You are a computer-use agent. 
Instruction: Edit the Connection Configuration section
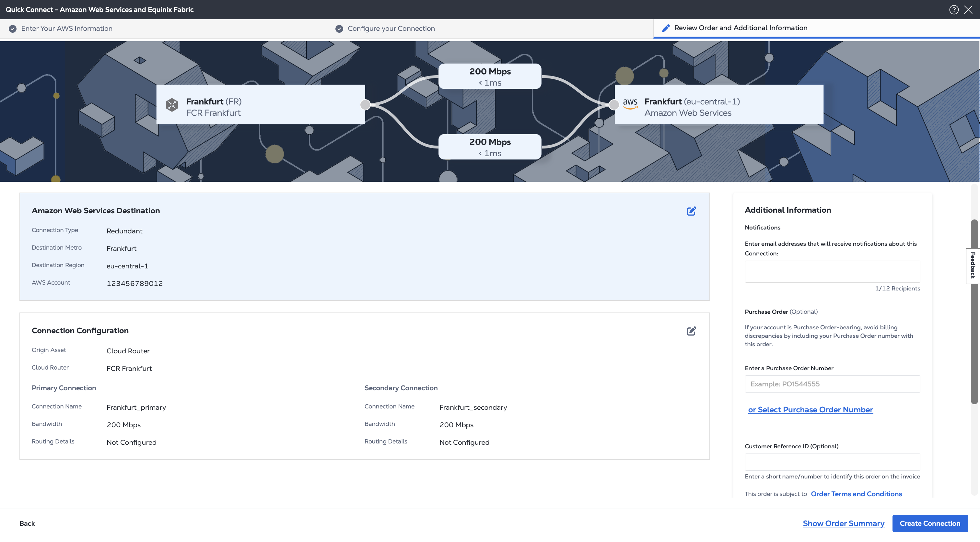(691, 331)
